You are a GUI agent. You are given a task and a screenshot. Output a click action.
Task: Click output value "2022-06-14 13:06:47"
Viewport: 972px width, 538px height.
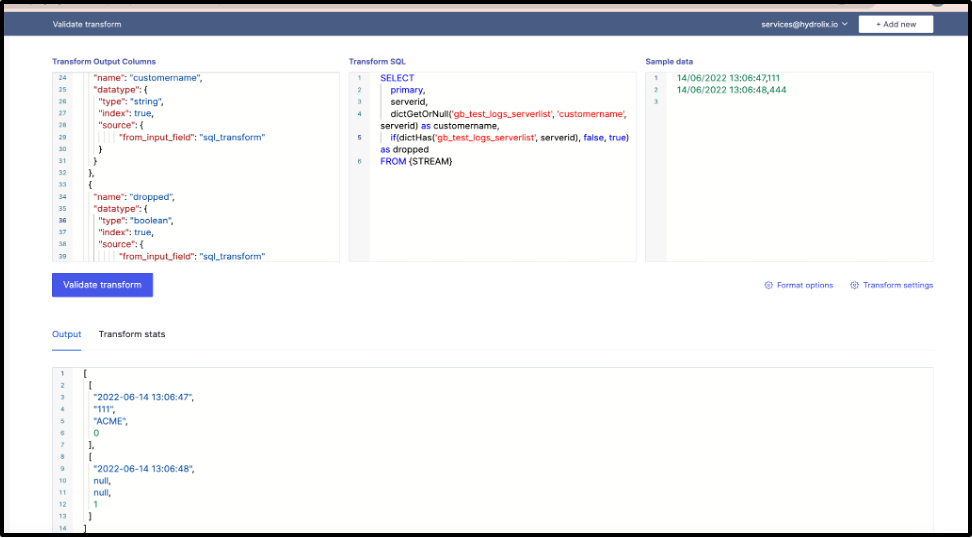(144, 397)
